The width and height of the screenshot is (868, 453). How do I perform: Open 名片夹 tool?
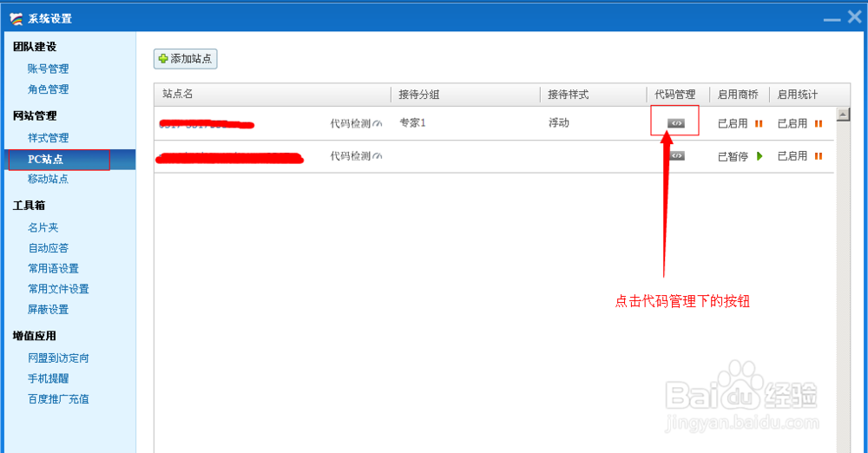43,227
